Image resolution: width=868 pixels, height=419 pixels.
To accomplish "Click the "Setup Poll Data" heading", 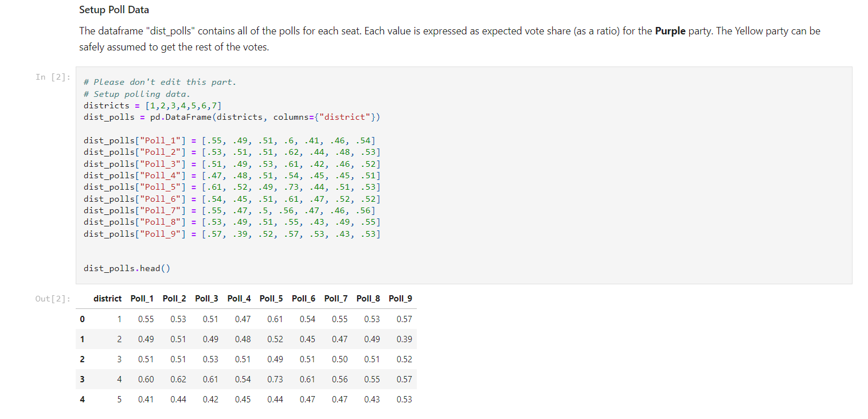I will coord(114,10).
